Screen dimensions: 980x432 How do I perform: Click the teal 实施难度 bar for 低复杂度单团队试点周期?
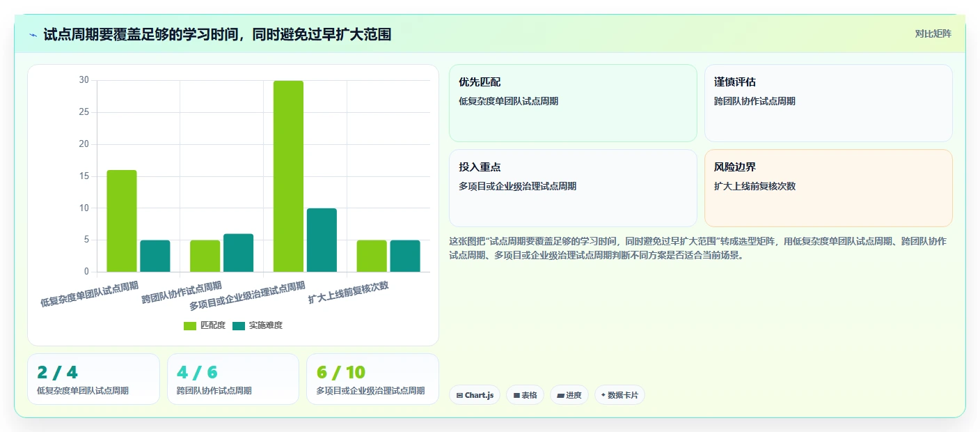pos(155,256)
